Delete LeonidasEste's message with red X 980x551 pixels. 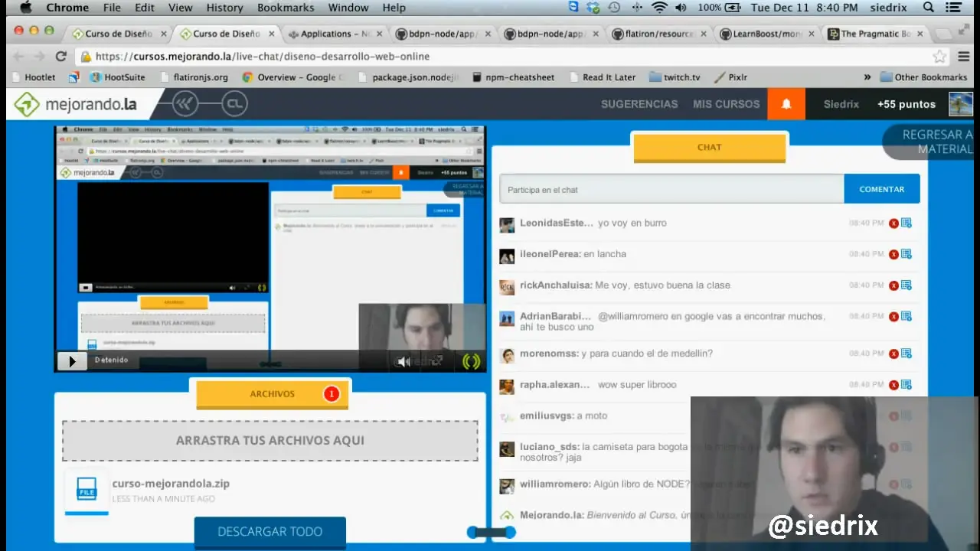tap(893, 223)
